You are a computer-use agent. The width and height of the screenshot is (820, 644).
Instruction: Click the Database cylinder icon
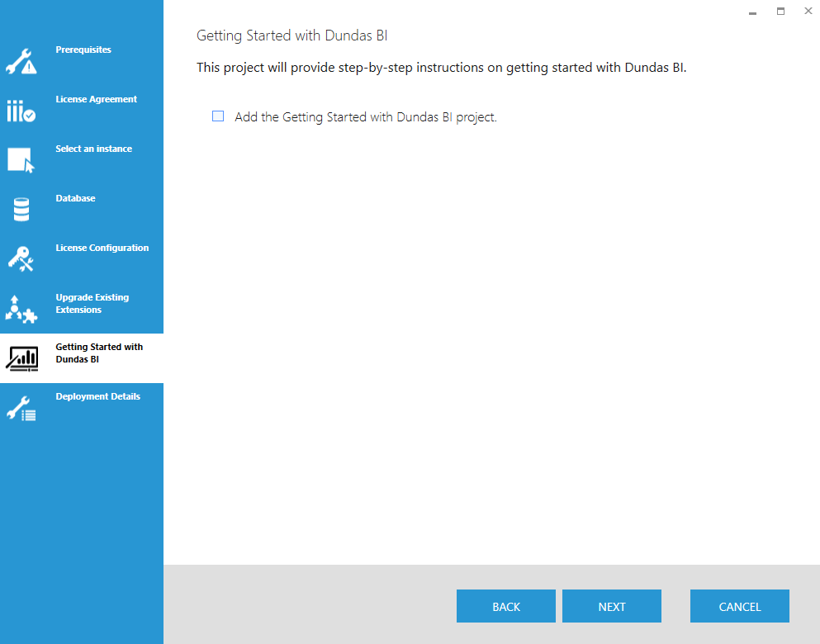click(x=21, y=210)
